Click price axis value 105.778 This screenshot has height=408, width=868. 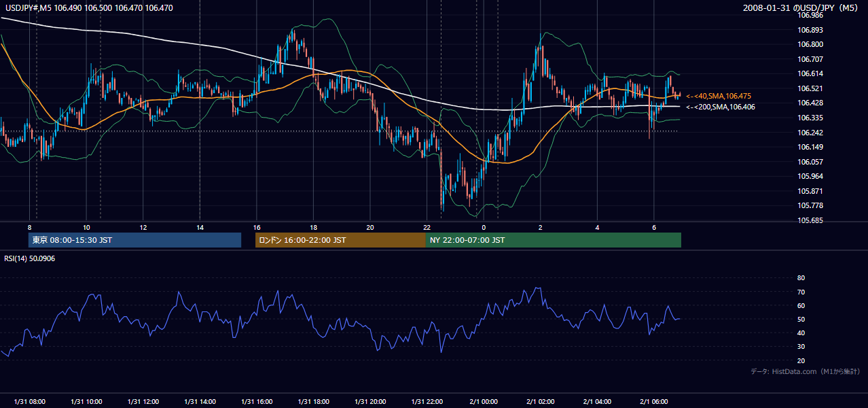[x=810, y=205]
